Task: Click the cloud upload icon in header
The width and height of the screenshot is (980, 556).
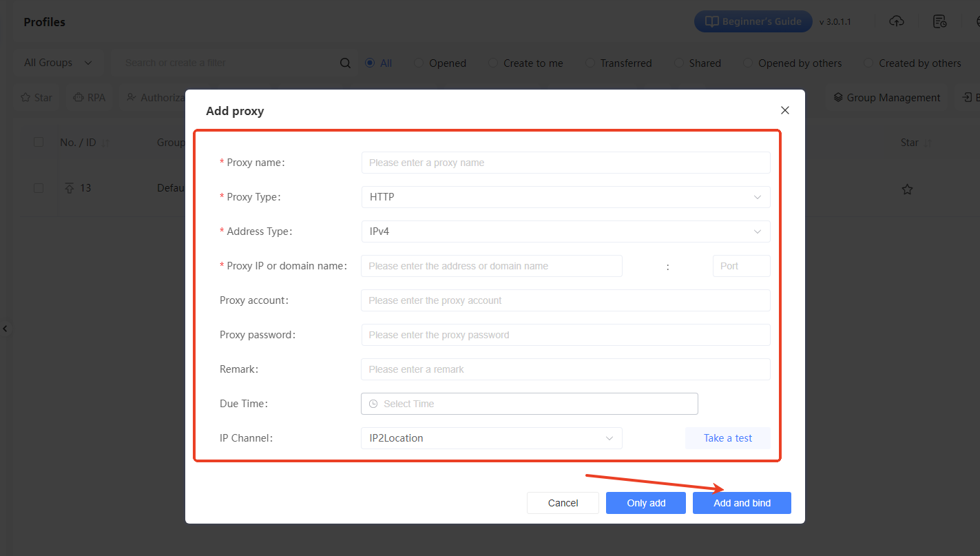Action: [896, 21]
